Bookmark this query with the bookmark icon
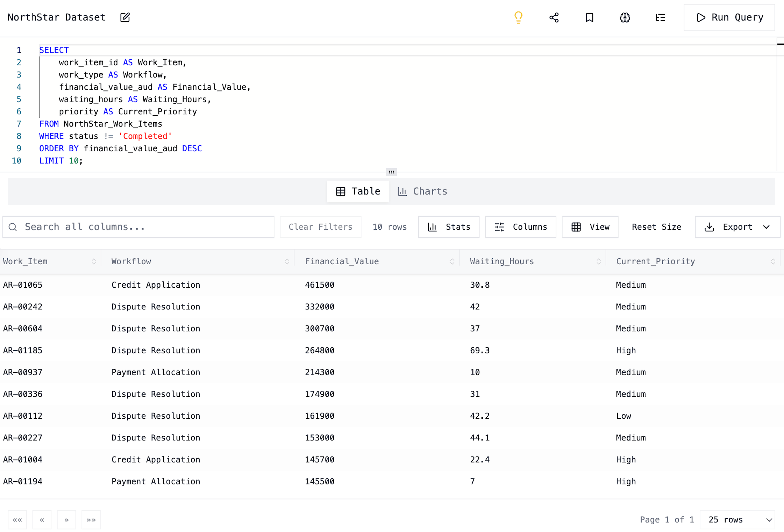 pyautogui.click(x=589, y=17)
